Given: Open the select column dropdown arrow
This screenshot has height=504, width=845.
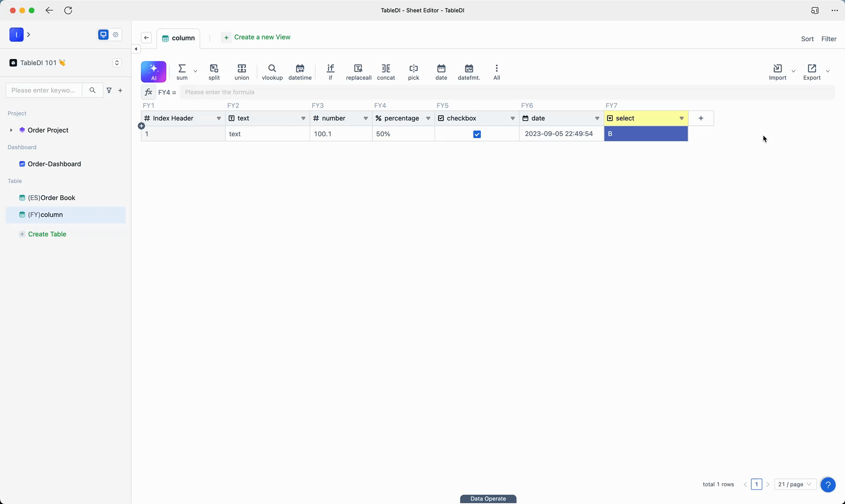Looking at the screenshot, I should click(x=682, y=118).
